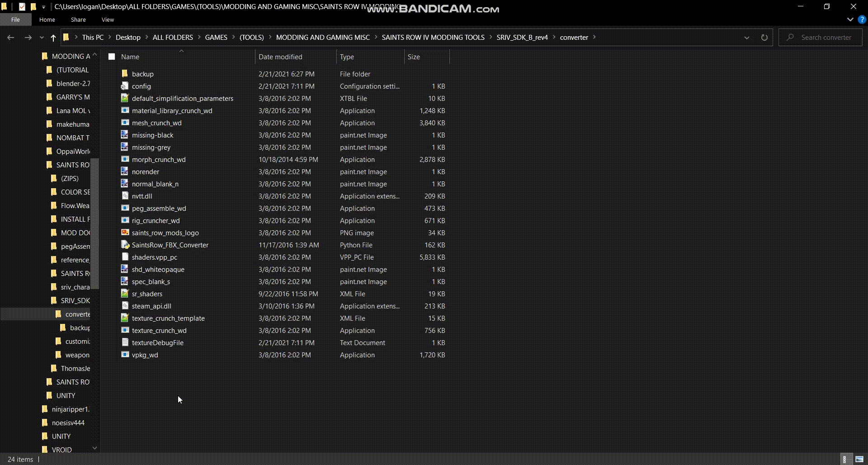Select noesisv444 folder in tree

(x=68, y=422)
